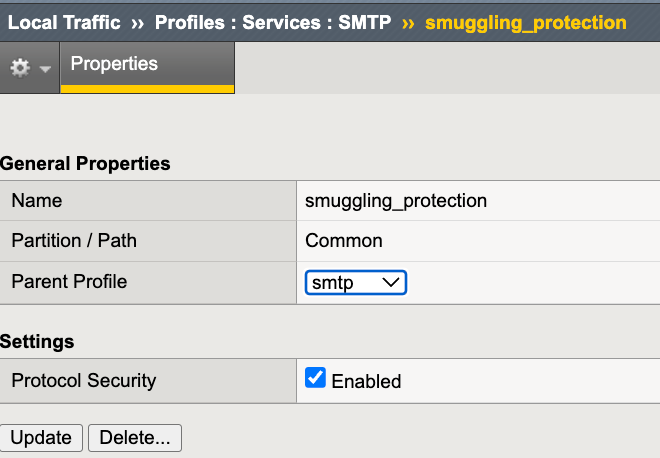Click the Delete... button
Screen dimensions: 660x458
135,438
